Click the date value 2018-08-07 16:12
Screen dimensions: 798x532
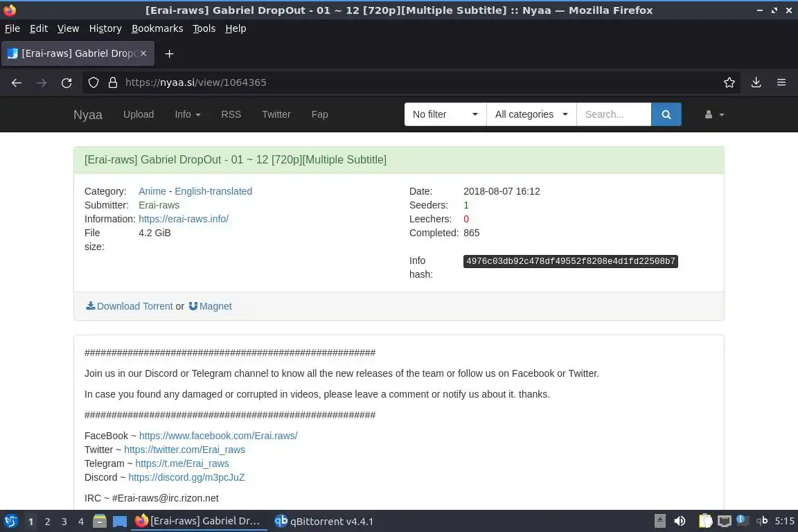[502, 191]
